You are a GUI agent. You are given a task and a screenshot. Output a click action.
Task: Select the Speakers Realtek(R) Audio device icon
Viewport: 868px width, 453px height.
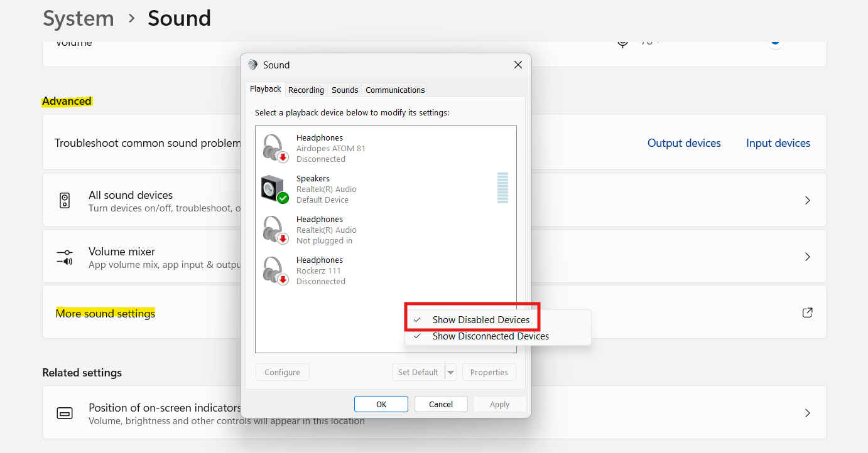[273, 188]
